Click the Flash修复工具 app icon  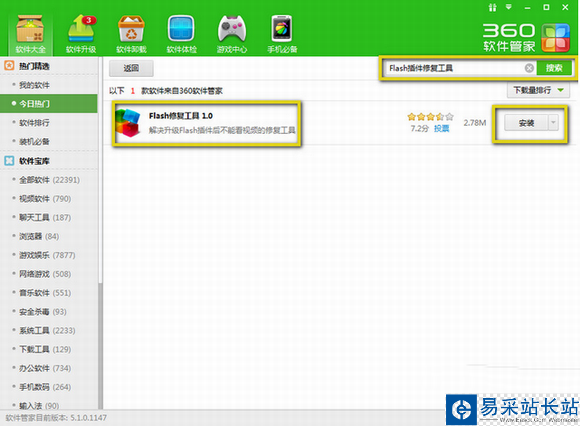(x=128, y=123)
